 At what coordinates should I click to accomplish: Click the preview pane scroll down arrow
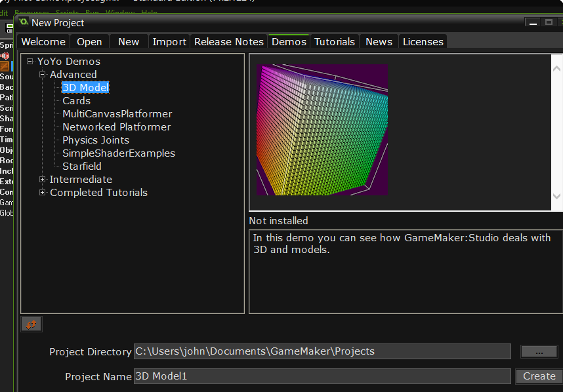pos(557,196)
